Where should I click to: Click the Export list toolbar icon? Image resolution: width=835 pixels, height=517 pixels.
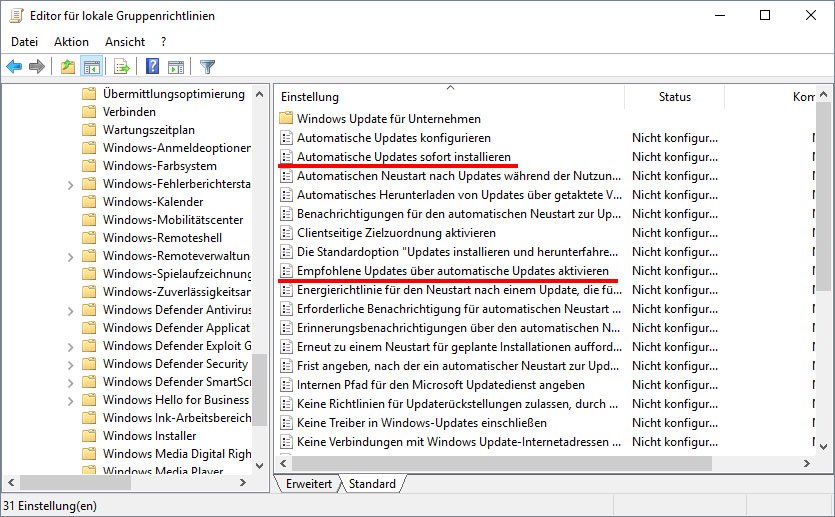pos(122,67)
